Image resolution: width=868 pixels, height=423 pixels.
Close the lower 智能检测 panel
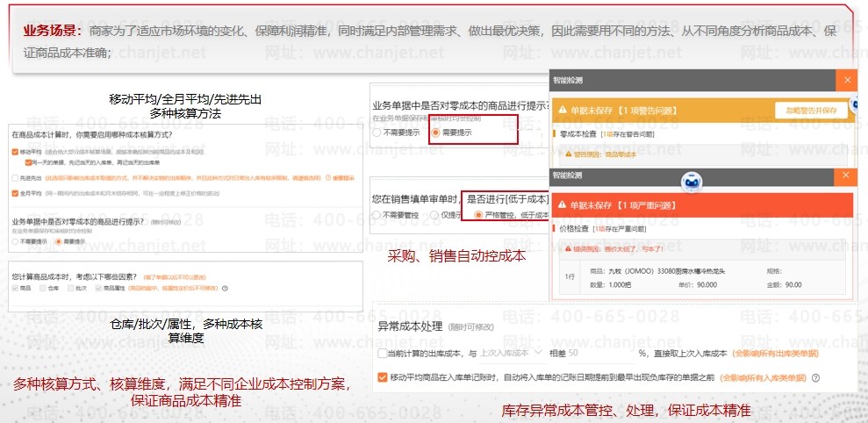coord(847,176)
